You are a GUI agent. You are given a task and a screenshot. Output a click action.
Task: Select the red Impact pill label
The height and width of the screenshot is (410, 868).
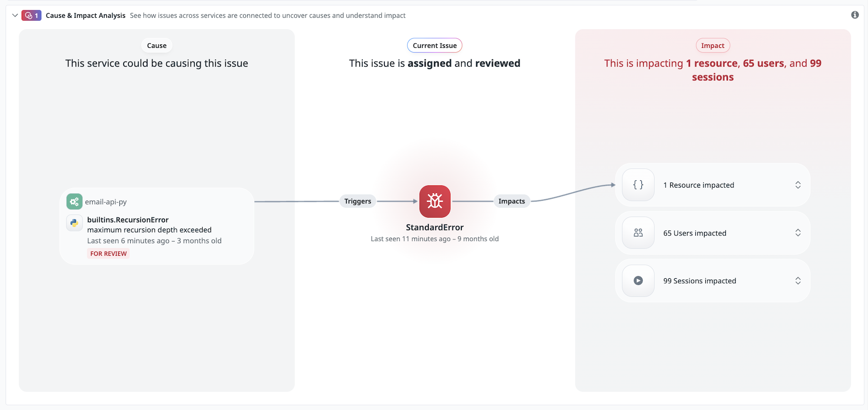point(713,46)
